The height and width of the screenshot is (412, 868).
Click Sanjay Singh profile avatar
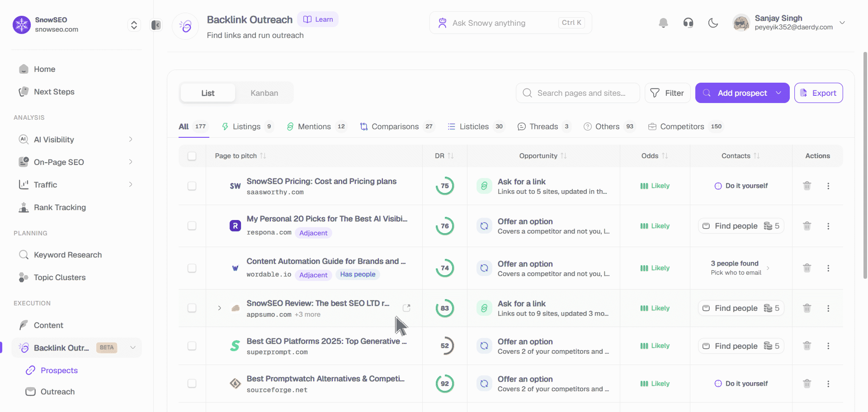pos(741,23)
